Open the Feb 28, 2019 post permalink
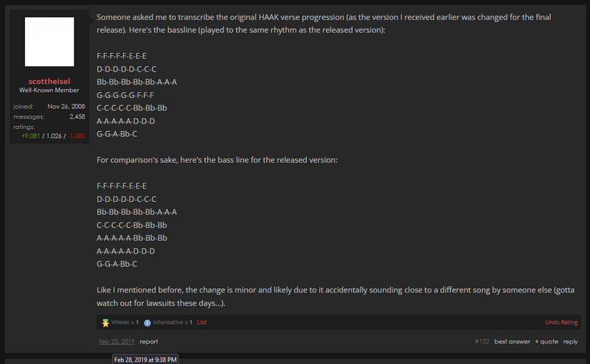Viewport: 590px width, 364px height. (117, 342)
